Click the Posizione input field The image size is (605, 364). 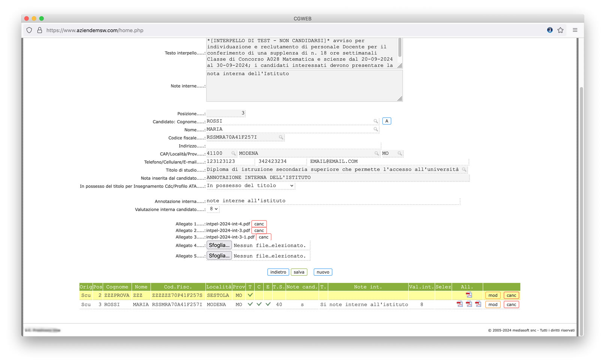click(226, 113)
